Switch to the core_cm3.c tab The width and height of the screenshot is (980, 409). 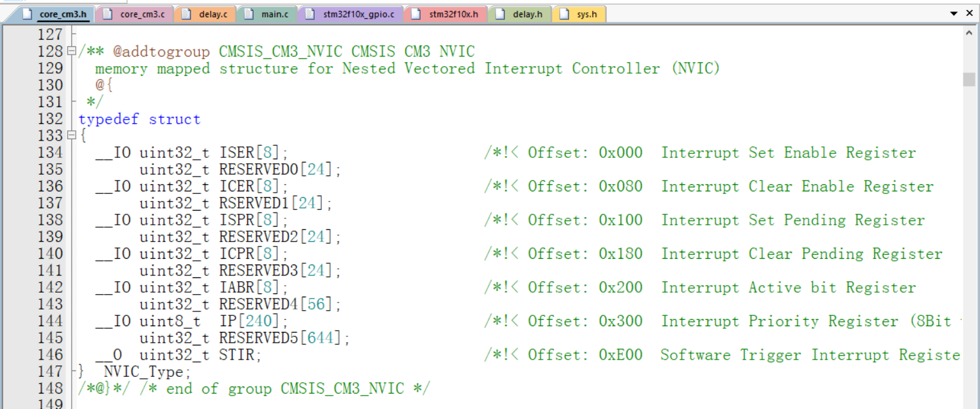coord(134,14)
